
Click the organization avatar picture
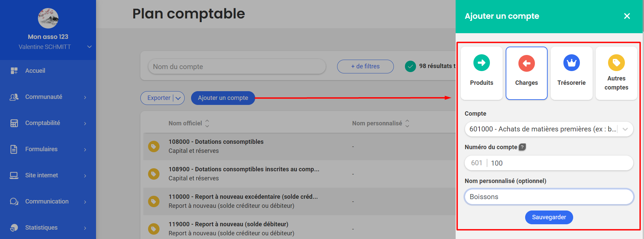[48, 18]
